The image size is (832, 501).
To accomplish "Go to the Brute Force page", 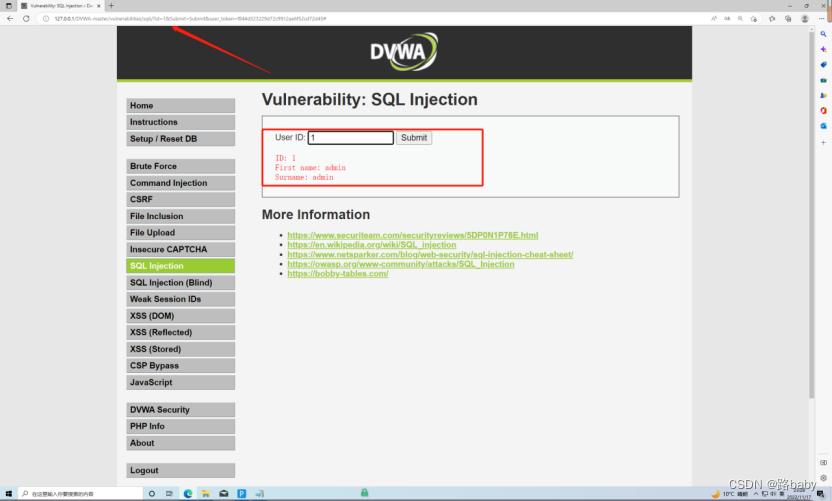I will pos(180,166).
